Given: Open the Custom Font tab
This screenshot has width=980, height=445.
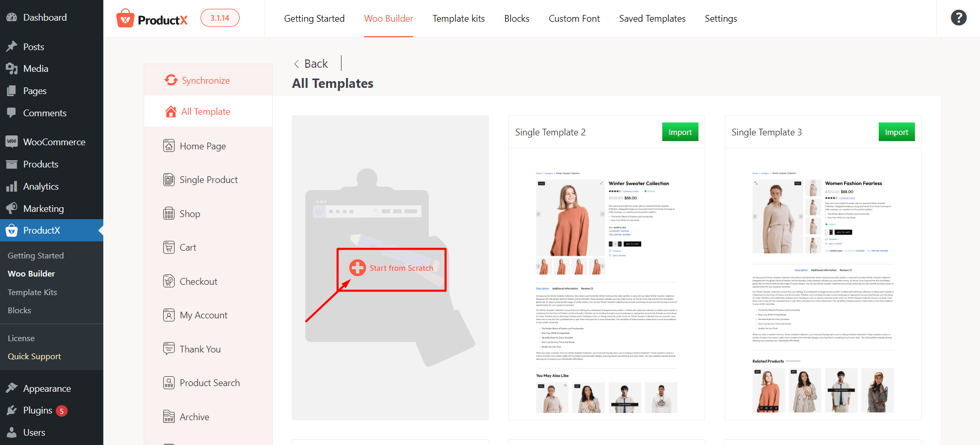Looking at the screenshot, I should tap(574, 19).
